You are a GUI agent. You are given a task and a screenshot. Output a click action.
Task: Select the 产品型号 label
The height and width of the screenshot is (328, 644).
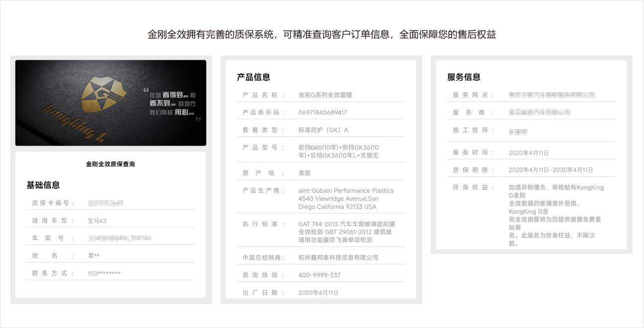coord(264,147)
